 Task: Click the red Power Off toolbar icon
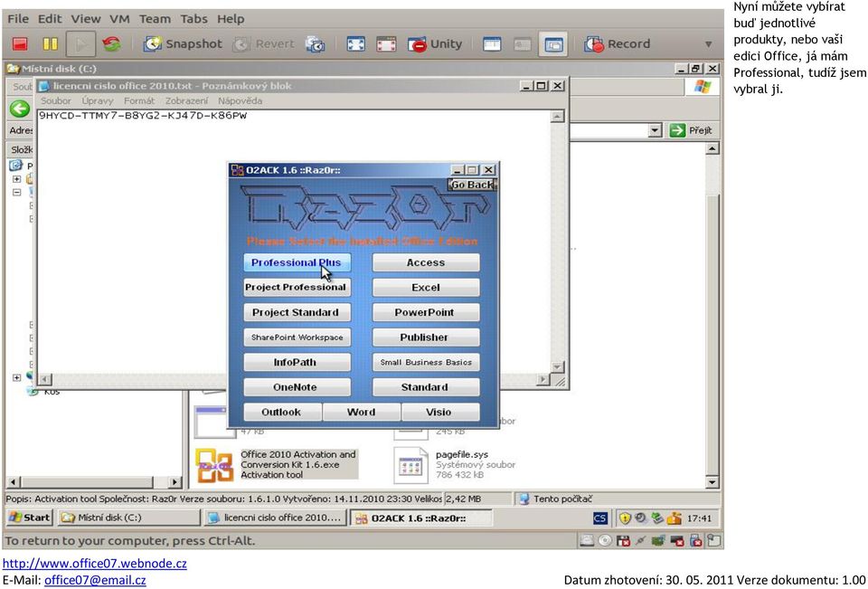click(x=21, y=43)
